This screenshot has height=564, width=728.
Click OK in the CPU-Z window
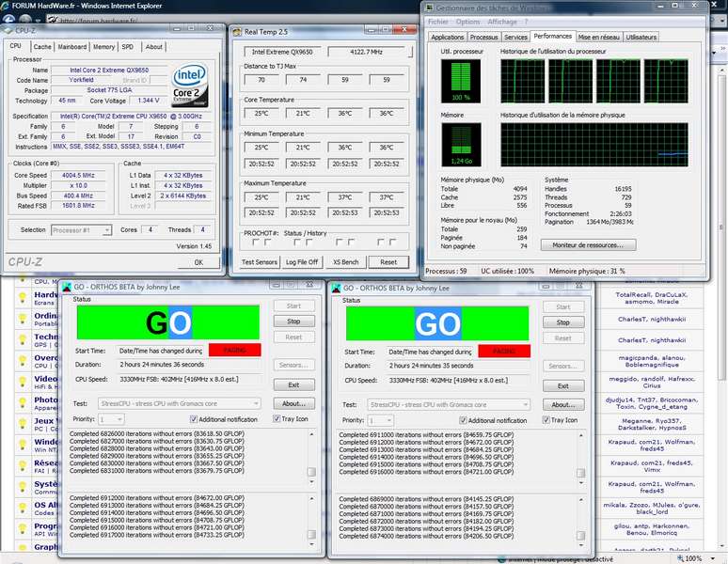pyautogui.click(x=198, y=262)
